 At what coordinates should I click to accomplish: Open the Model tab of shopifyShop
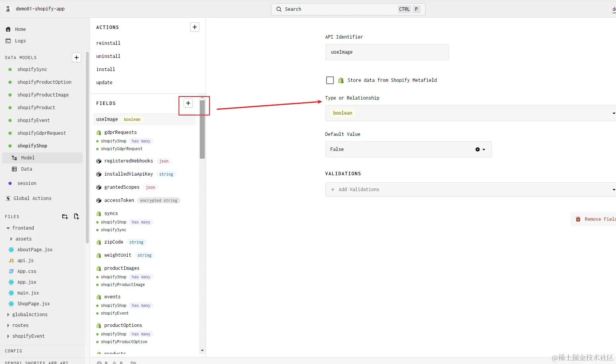click(x=43, y=158)
